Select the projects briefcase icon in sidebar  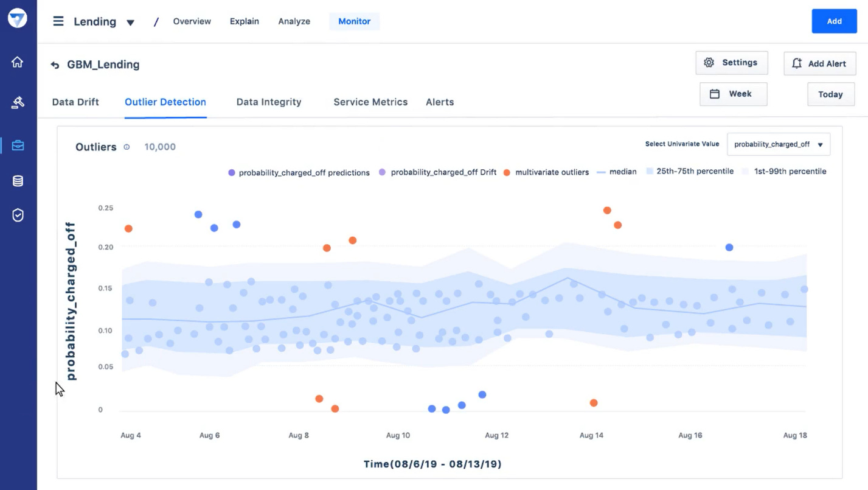[18, 145]
